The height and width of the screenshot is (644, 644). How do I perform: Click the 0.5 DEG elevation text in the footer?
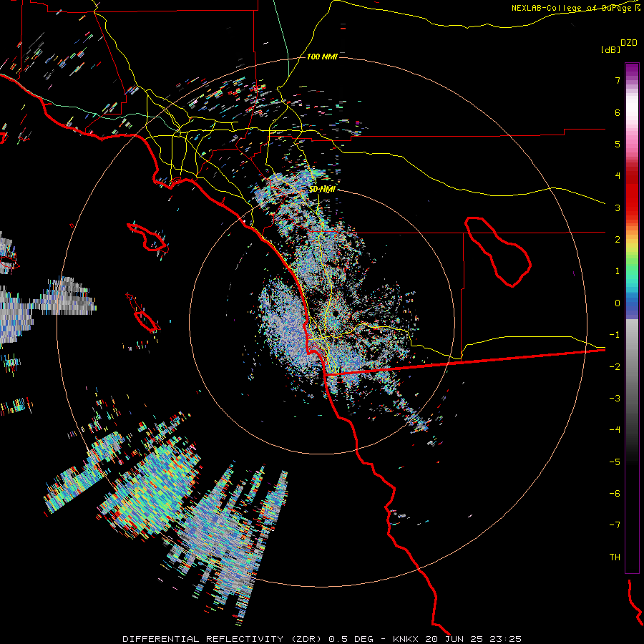pyautogui.click(x=351, y=639)
